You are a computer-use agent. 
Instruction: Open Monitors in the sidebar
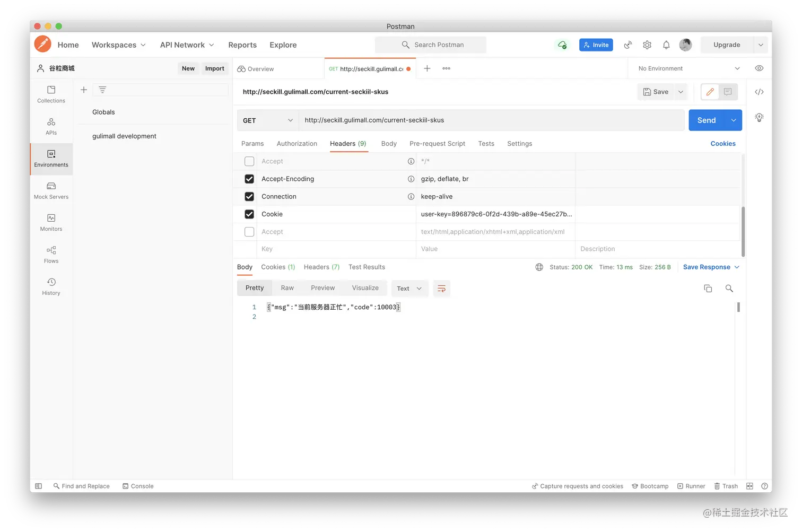tap(51, 223)
